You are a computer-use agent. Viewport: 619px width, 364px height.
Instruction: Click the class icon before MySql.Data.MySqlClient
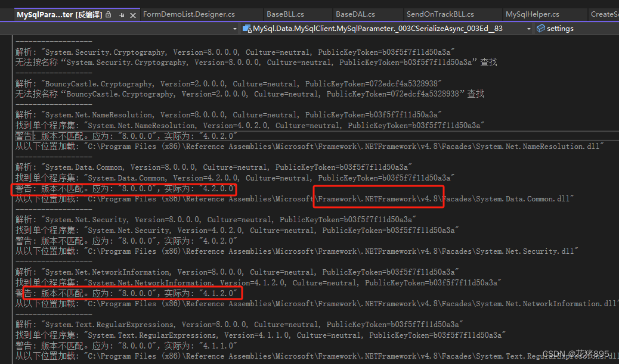click(246, 28)
